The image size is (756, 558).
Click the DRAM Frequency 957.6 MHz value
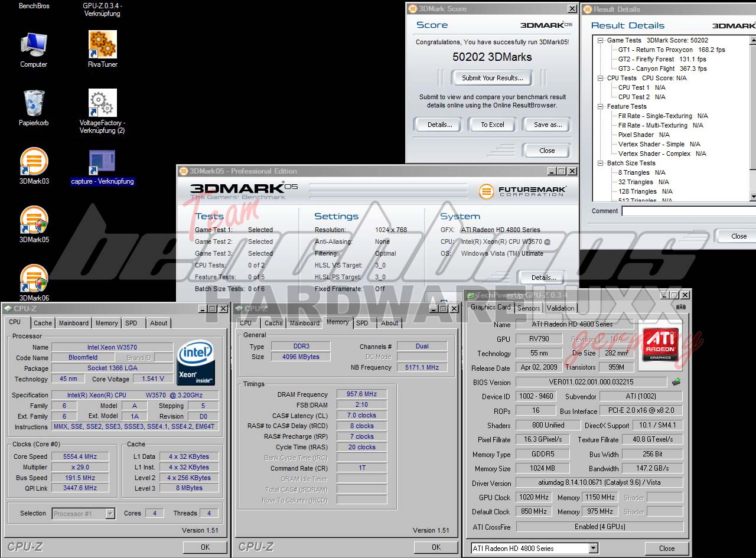pyautogui.click(x=361, y=394)
